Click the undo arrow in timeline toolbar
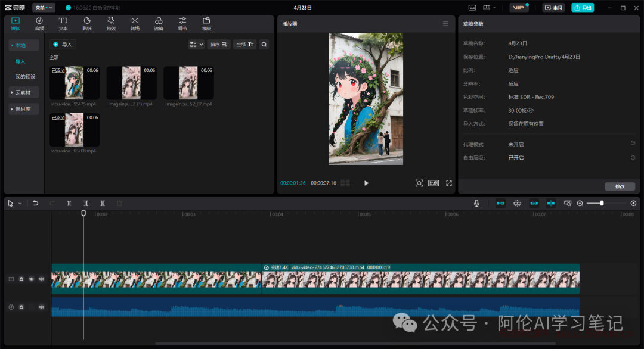The image size is (644, 349). pos(36,203)
